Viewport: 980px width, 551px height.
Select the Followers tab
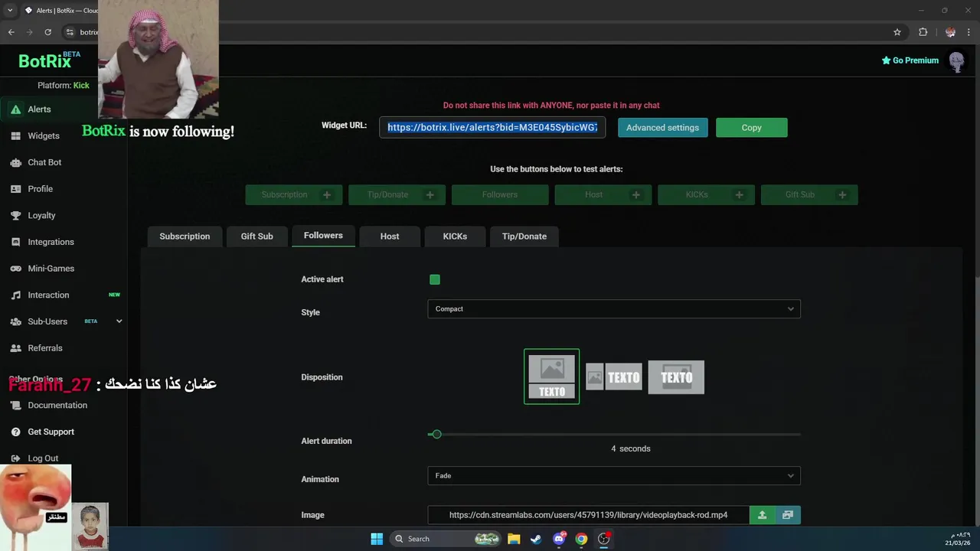(x=323, y=236)
